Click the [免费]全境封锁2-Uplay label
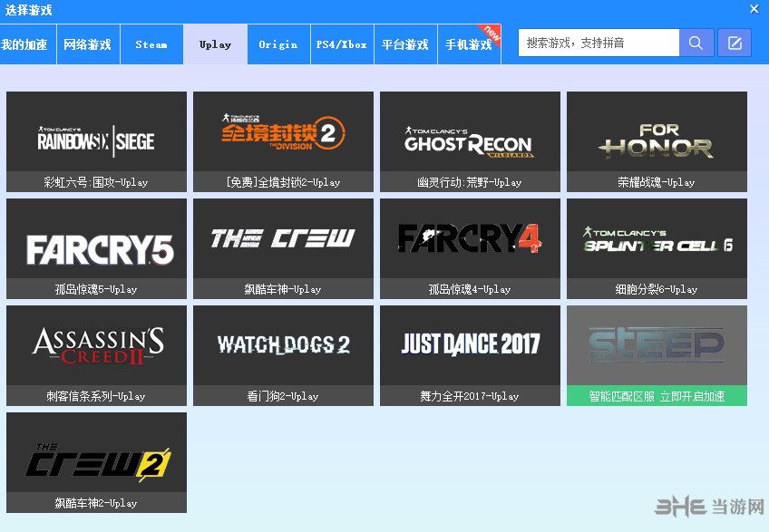This screenshot has height=532, width=769. (x=283, y=182)
